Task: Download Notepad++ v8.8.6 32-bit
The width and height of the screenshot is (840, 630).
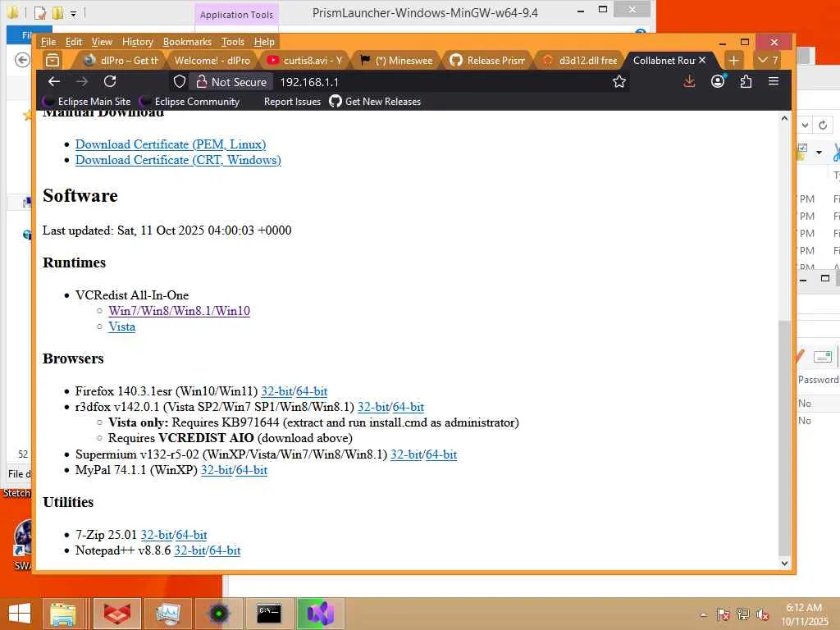Action: tap(189, 550)
